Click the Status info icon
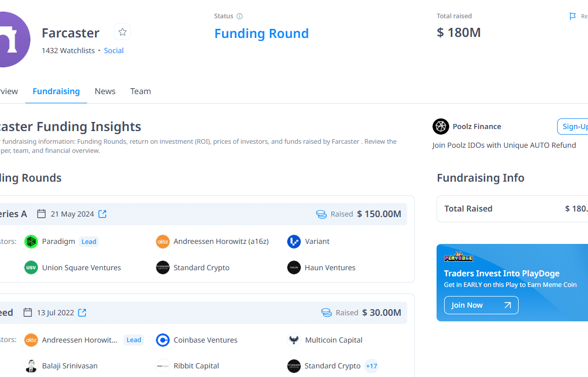This screenshot has width=588, height=377. pos(240,16)
